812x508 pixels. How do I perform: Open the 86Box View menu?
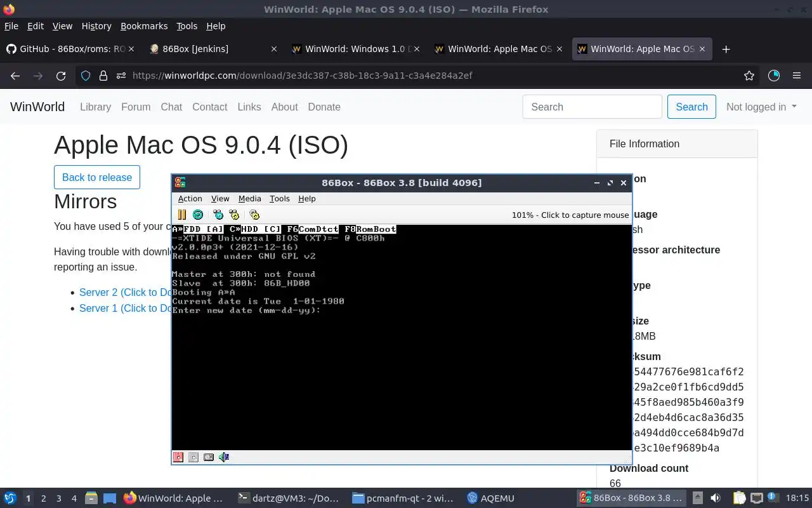click(x=220, y=199)
